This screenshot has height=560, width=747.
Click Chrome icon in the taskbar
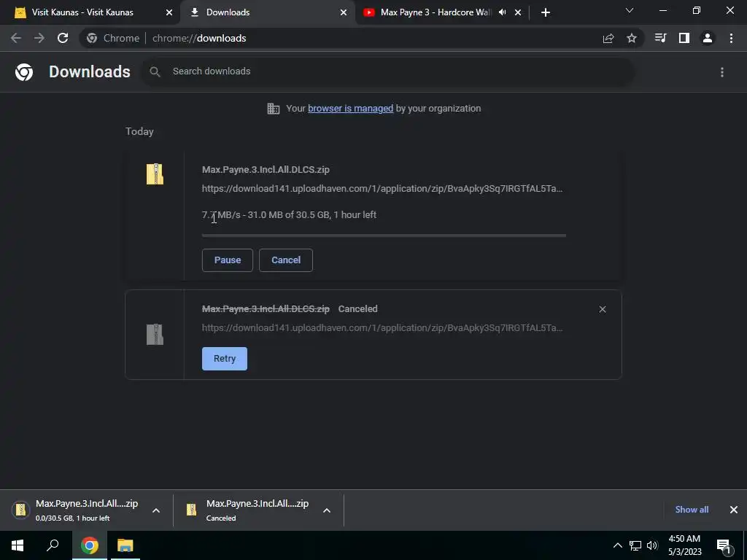(x=90, y=545)
